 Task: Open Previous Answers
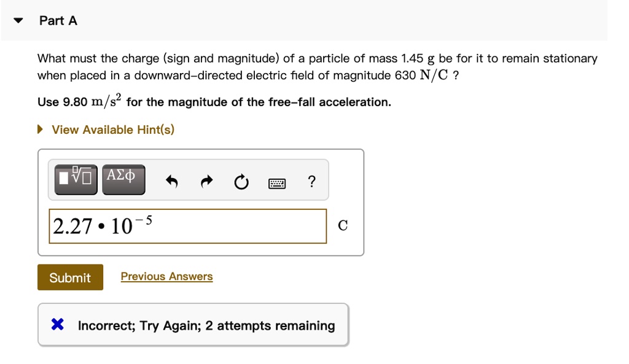(166, 276)
